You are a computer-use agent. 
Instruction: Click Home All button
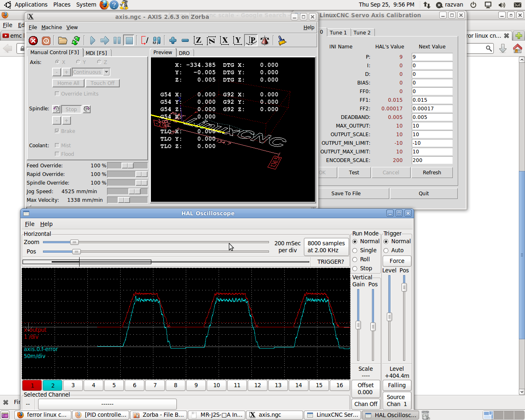coord(68,83)
